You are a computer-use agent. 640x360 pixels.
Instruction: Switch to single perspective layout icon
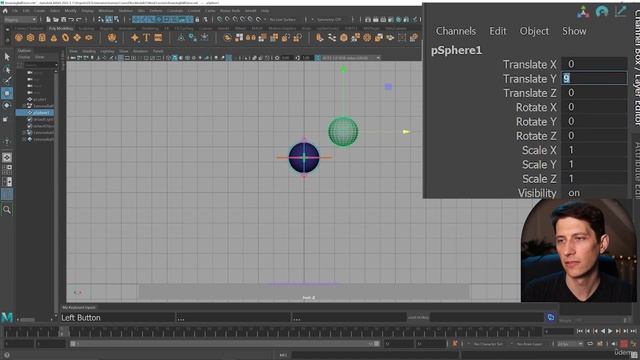(x=7, y=157)
